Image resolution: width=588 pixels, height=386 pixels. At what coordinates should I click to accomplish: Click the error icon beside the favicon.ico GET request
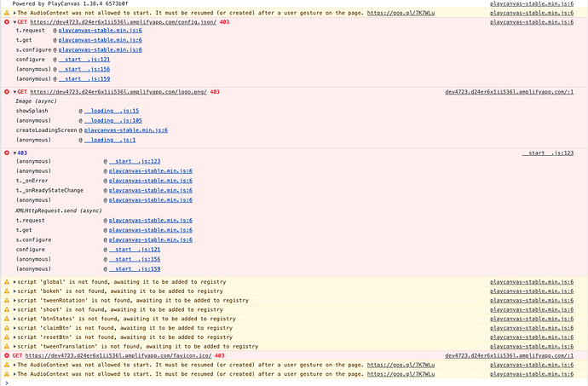7,355
